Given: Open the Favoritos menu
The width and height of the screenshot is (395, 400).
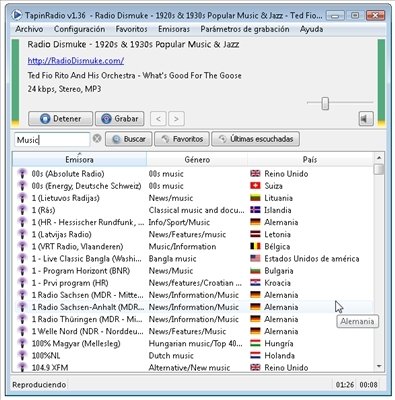Looking at the screenshot, I should (131, 29).
